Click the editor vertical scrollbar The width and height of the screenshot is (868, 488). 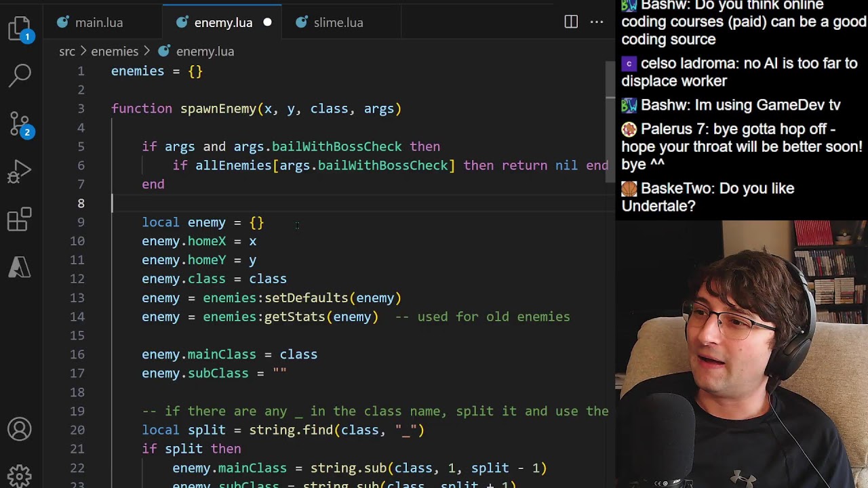pyautogui.click(x=610, y=121)
